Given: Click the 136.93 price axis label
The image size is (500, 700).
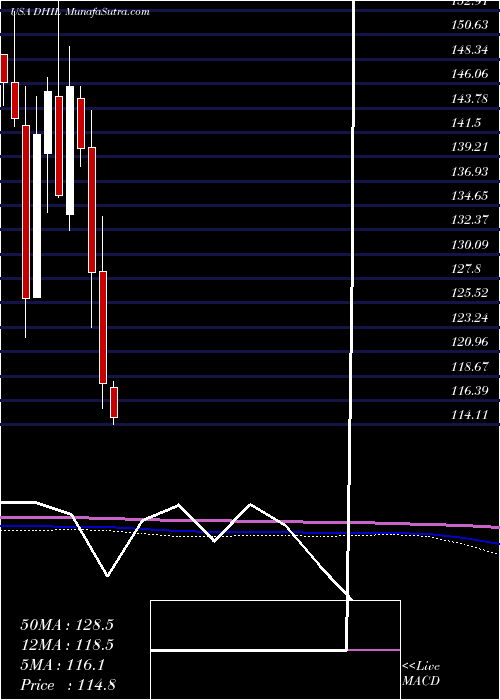Looking at the screenshot, I should [470, 172].
